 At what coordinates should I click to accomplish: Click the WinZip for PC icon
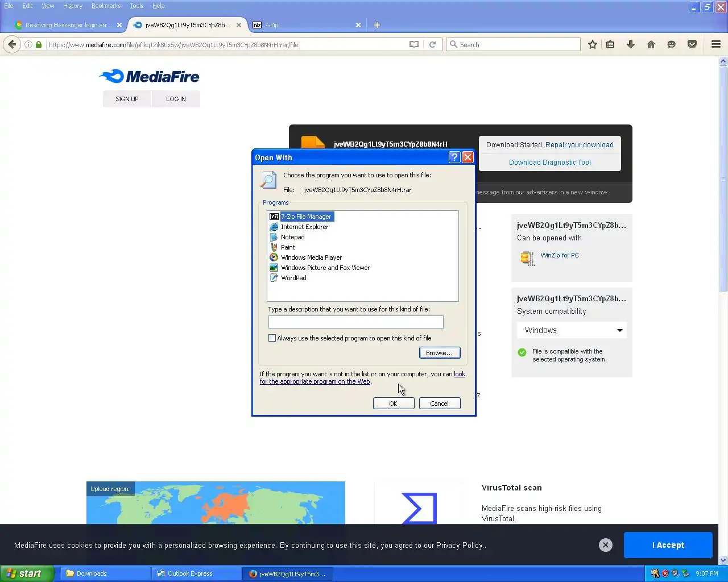click(527, 258)
